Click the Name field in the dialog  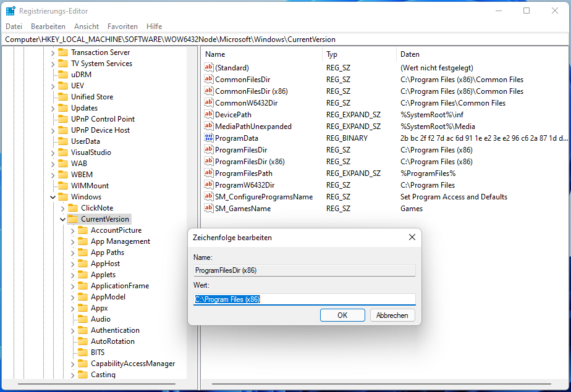305,270
